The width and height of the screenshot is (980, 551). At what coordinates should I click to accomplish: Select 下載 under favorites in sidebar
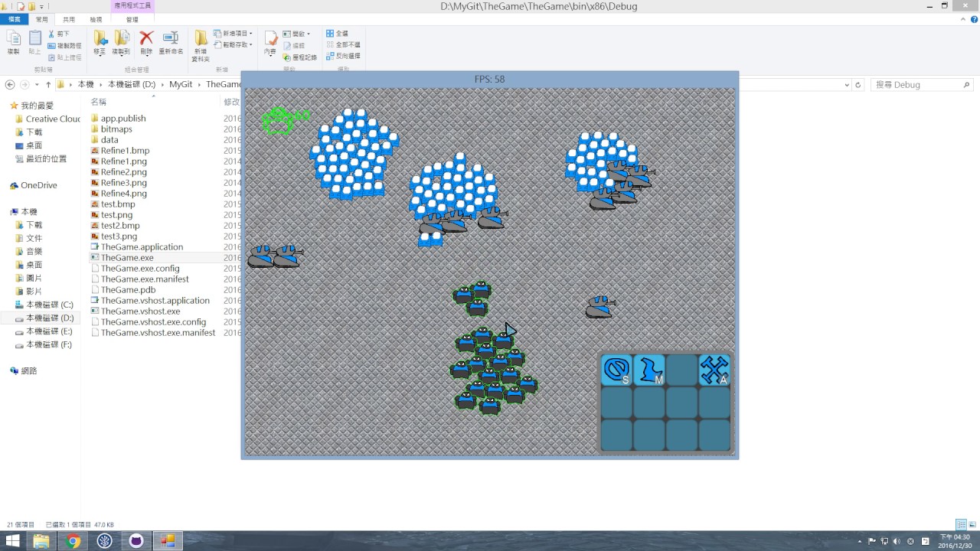click(x=34, y=132)
